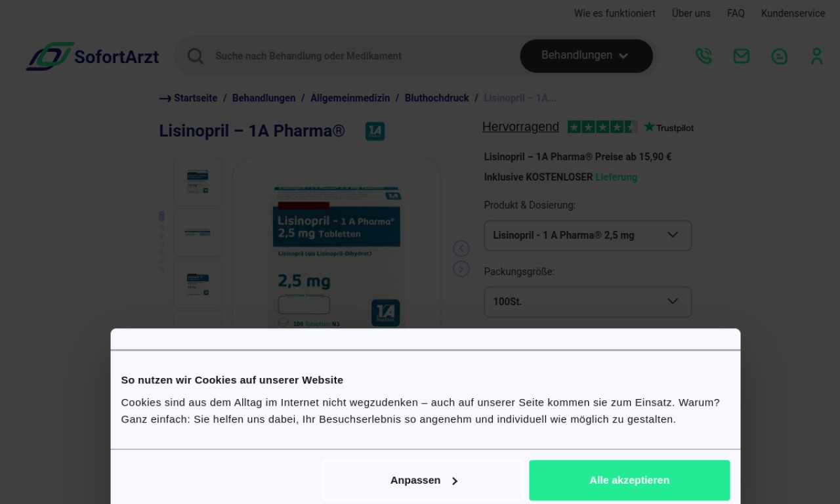Click the Anpassen cookie settings button
Image resolution: width=840 pixels, height=504 pixels.
tap(423, 480)
